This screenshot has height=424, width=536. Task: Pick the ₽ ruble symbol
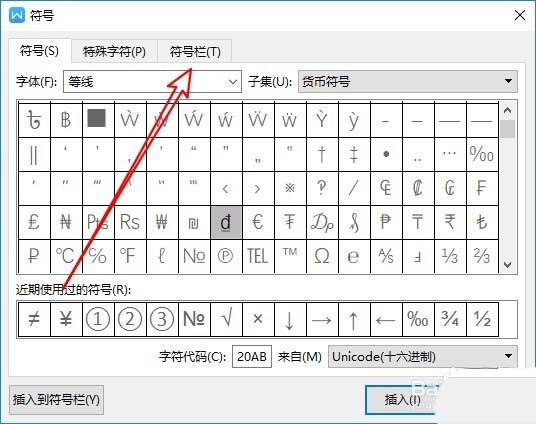point(34,256)
